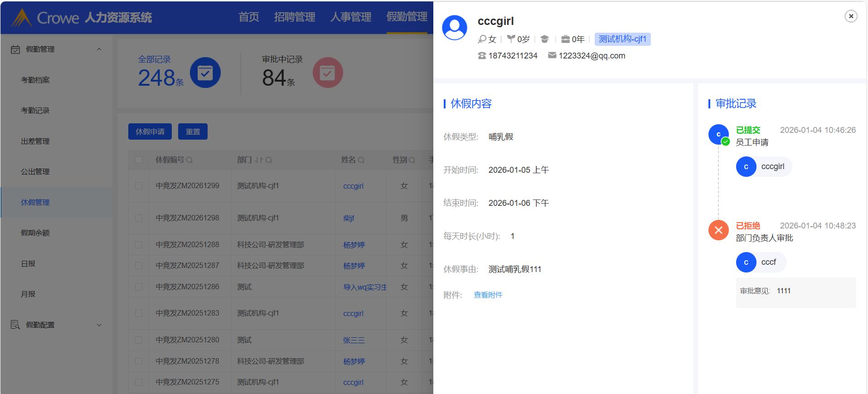Click the 测试机构-cjf1 organization tag
Screen dimensions: 868x394
pyautogui.click(x=622, y=39)
